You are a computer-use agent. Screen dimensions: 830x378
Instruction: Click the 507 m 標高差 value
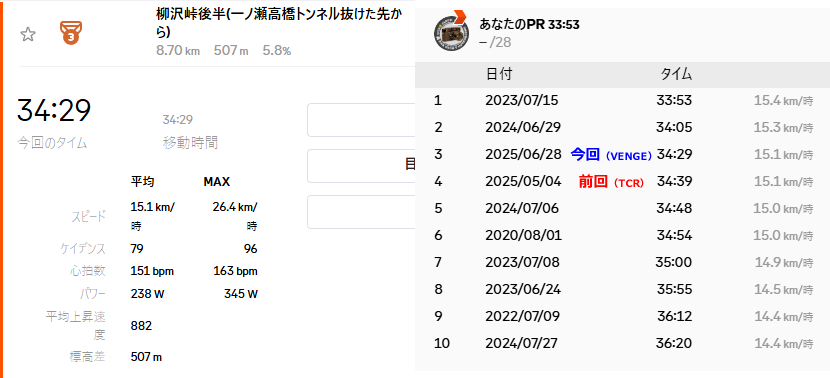[146, 357]
